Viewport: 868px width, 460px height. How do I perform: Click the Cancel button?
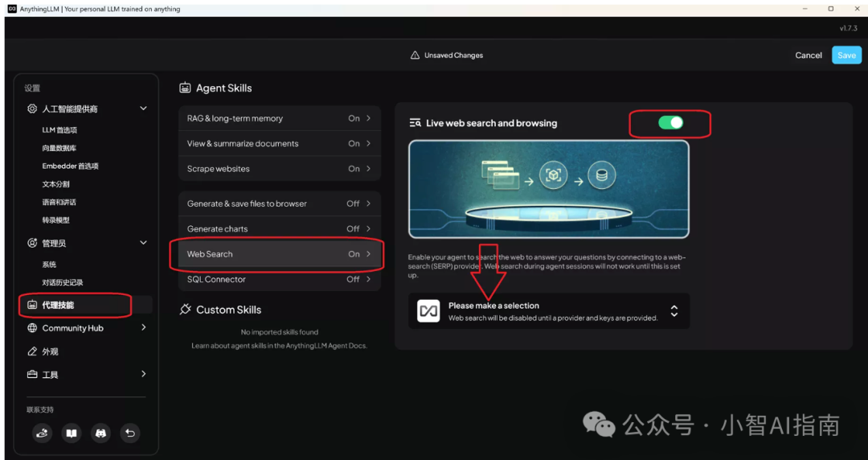point(809,55)
